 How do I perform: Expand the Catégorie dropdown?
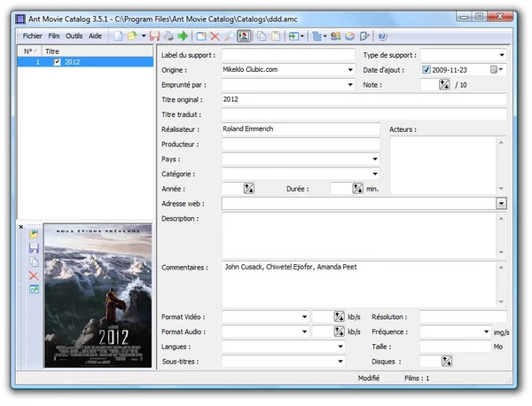pos(375,174)
